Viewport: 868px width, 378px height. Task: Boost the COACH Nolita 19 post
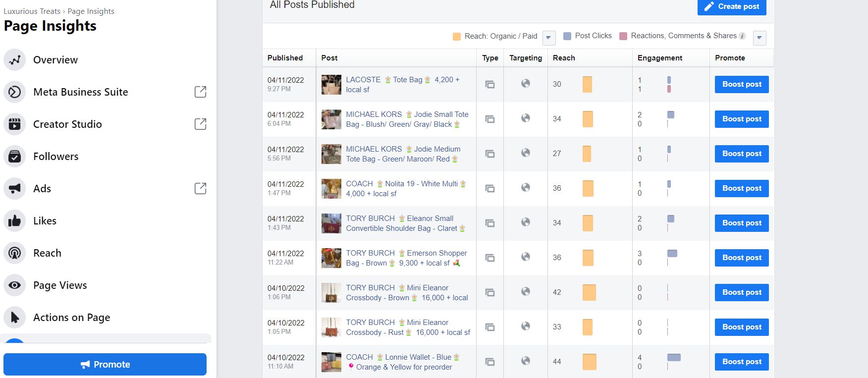pos(742,188)
